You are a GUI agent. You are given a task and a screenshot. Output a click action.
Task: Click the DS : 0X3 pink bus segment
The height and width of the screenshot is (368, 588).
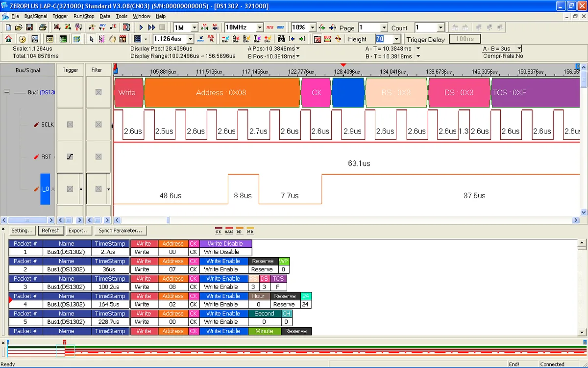[x=459, y=92]
